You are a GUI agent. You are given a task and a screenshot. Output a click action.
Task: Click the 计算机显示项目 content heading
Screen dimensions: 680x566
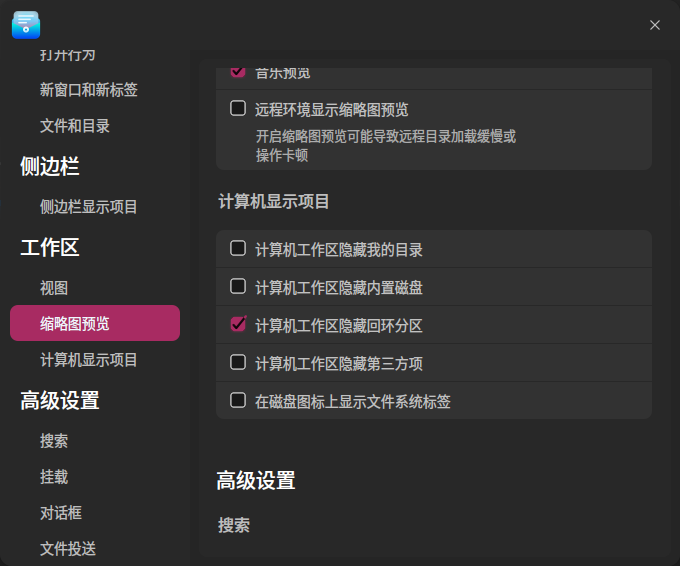pyautogui.click(x=274, y=202)
